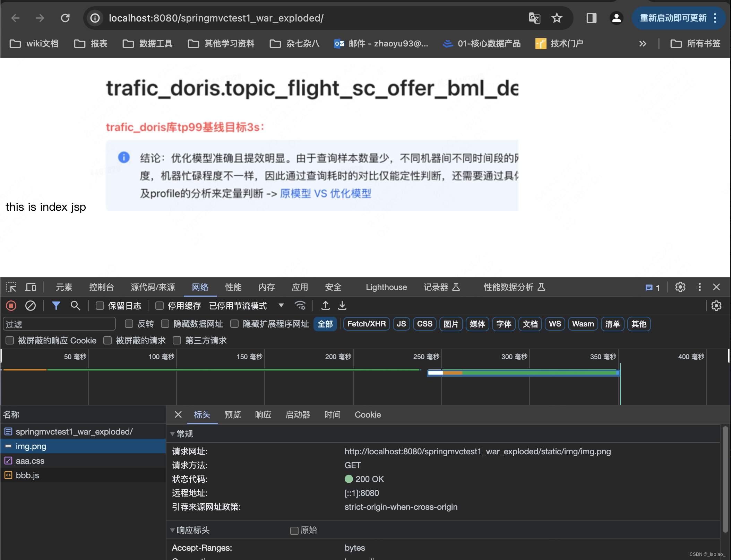Open DevTools three-dot menu
This screenshot has width=731, height=560.
point(699,287)
